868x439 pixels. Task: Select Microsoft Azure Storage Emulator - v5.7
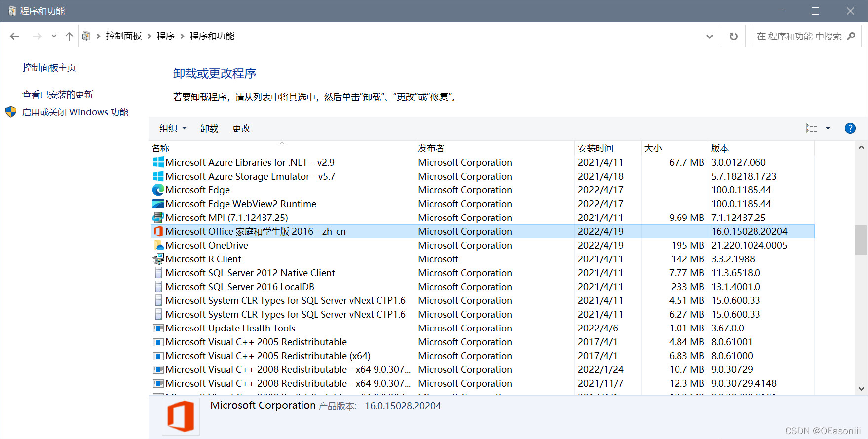[x=250, y=176]
